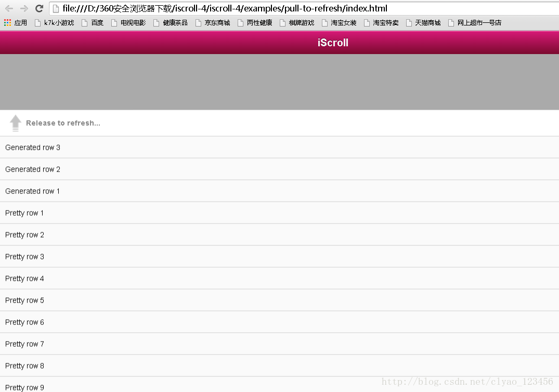Click the iScroll header title
The width and height of the screenshot is (559, 392).
pyautogui.click(x=333, y=43)
